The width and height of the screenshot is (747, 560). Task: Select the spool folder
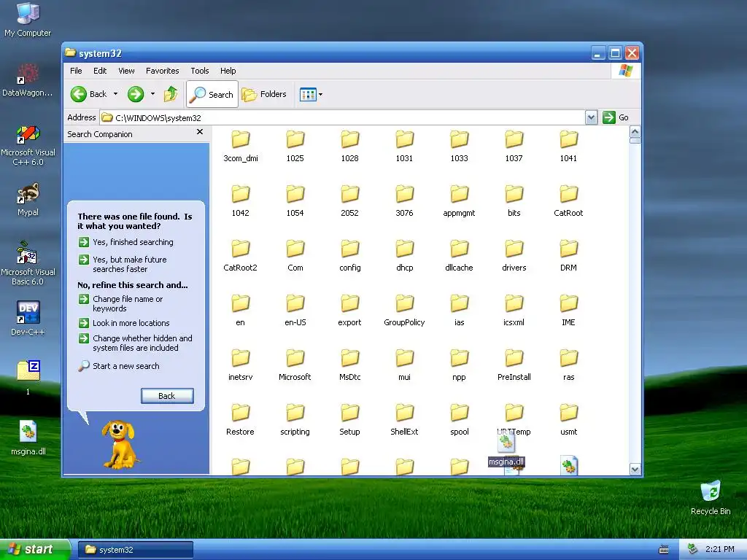pyautogui.click(x=460, y=421)
